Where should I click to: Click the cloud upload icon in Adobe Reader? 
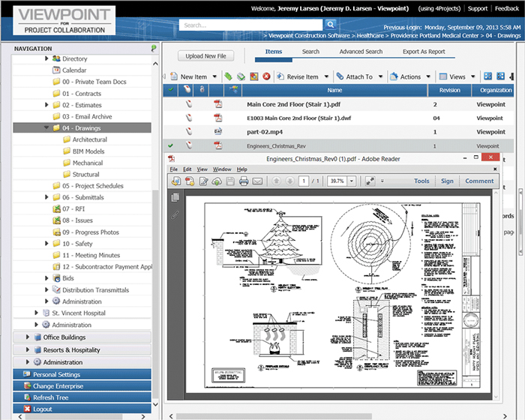point(217,181)
